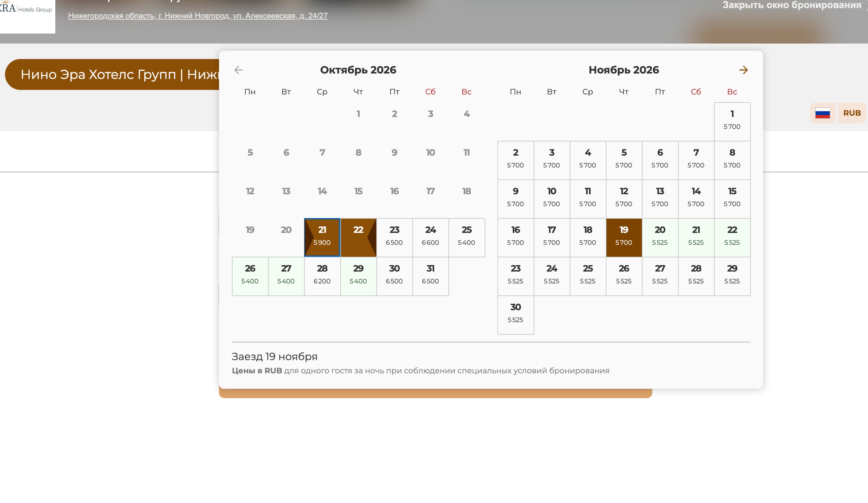Image resolution: width=868 pixels, height=503 pixels.
Task: Select November 1 priced 5700
Action: (x=732, y=122)
